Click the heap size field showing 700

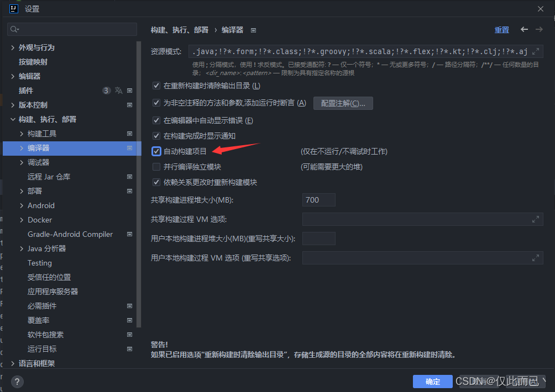(x=318, y=199)
